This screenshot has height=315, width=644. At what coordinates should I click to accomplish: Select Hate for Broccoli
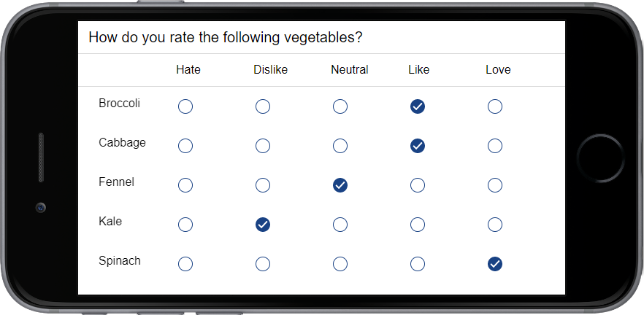coord(185,106)
